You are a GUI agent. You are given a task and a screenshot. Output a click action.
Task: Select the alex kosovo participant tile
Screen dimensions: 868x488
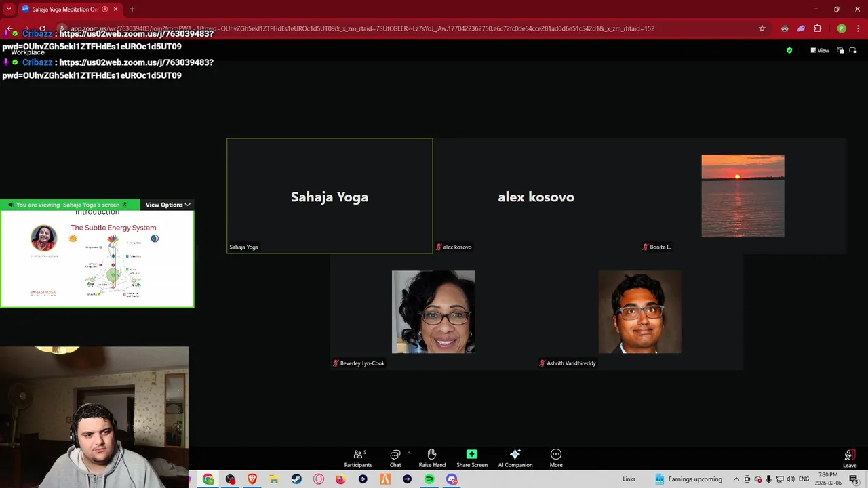(x=536, y=196)
